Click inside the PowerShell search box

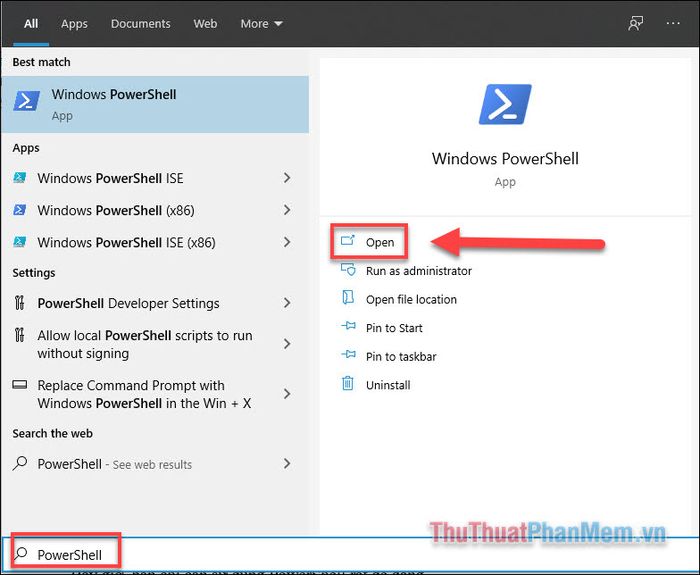coord(350,554)
